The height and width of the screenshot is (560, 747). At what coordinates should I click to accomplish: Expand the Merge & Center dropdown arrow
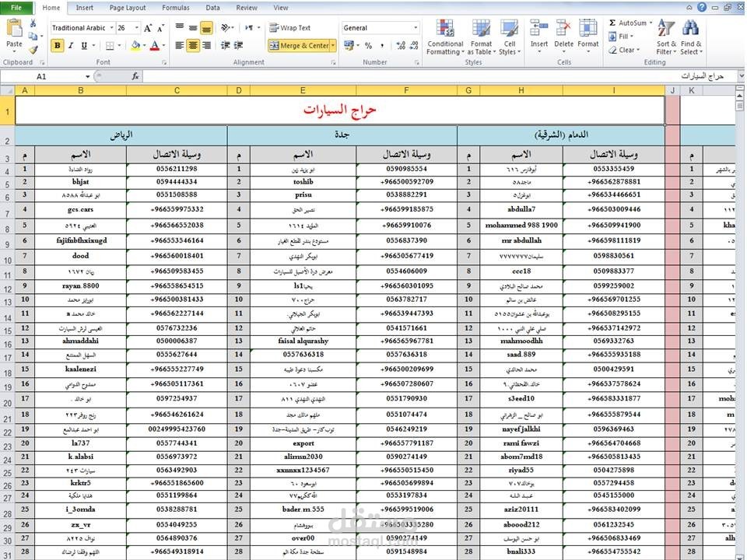(333, 46)
